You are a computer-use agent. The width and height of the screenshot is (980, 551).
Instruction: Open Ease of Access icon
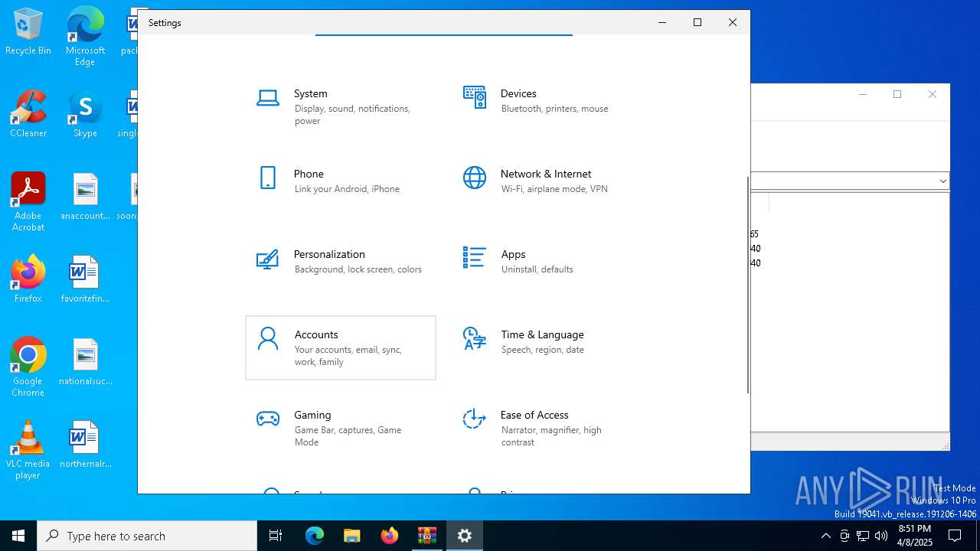tap(475, 419)
